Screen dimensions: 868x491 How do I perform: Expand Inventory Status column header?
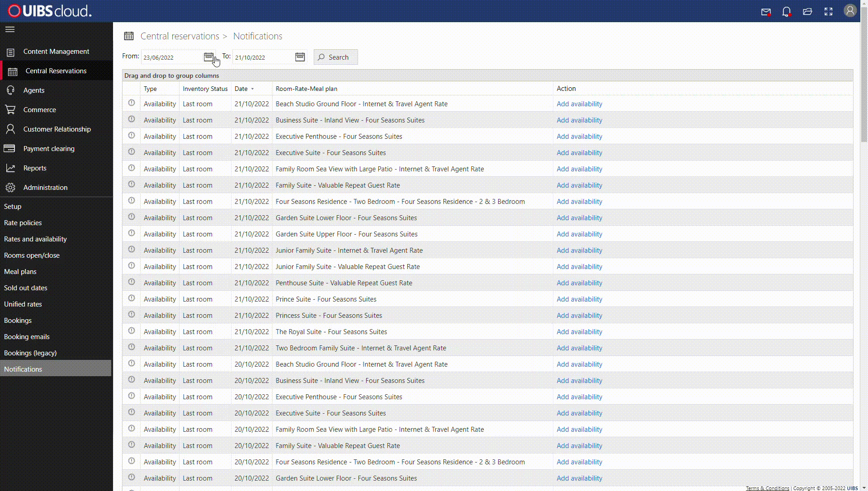coord(205,88)
